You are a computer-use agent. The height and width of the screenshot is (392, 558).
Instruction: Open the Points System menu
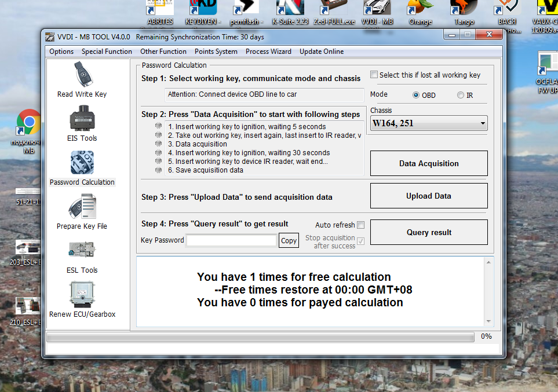coord(216,51)
